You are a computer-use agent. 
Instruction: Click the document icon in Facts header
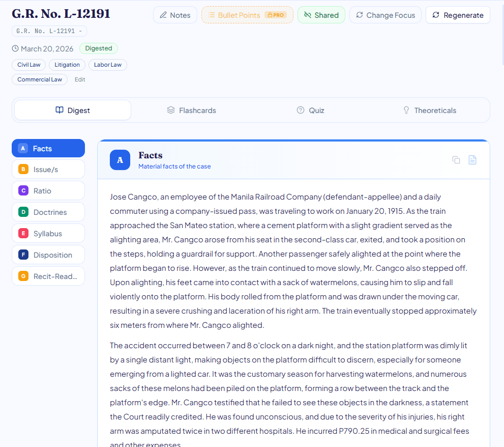[472, 160]
